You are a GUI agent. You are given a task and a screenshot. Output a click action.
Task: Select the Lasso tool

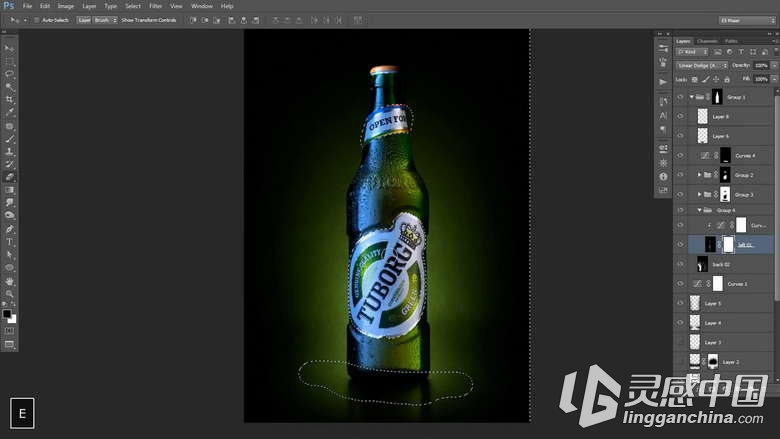[x=9, y=74]
